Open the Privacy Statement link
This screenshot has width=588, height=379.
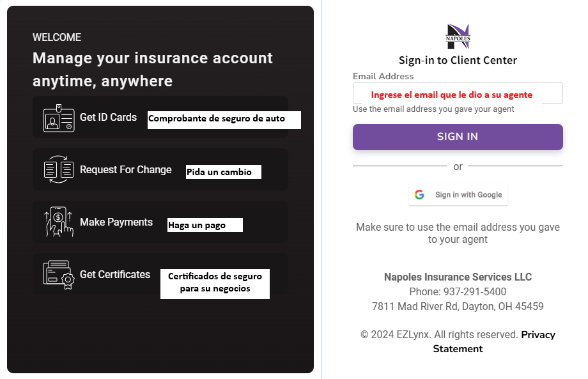(x=493, y=341)
